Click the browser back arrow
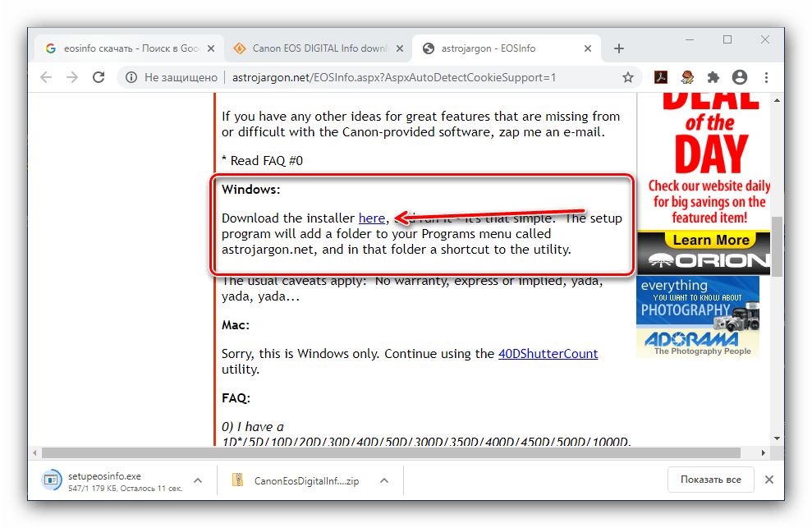 [46, 77]
